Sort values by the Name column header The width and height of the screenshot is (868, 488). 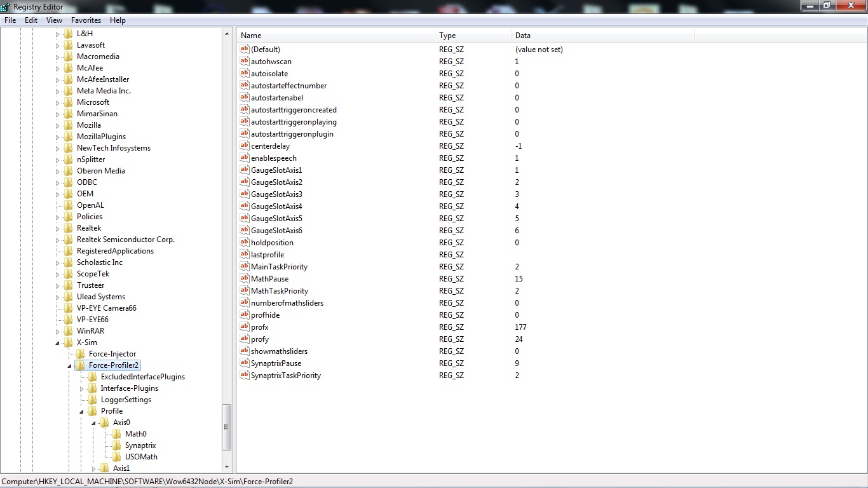(x=336, y=36)
